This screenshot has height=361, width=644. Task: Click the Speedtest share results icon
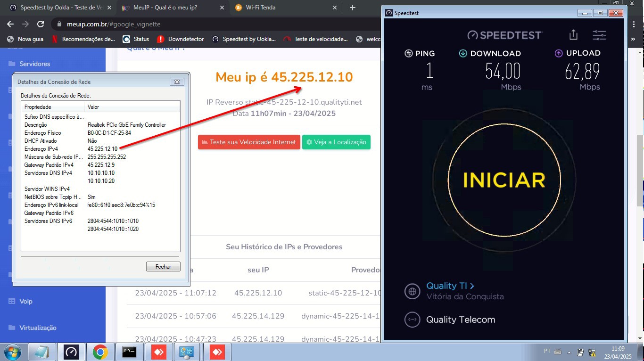(x=573, y=35)
